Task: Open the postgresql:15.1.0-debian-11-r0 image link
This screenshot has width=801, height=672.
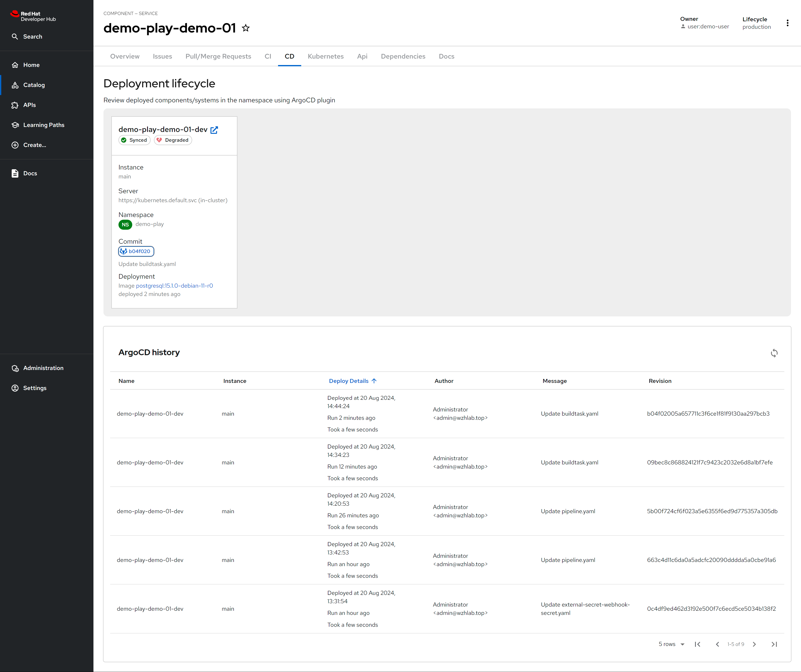Action: click(174, 286)
